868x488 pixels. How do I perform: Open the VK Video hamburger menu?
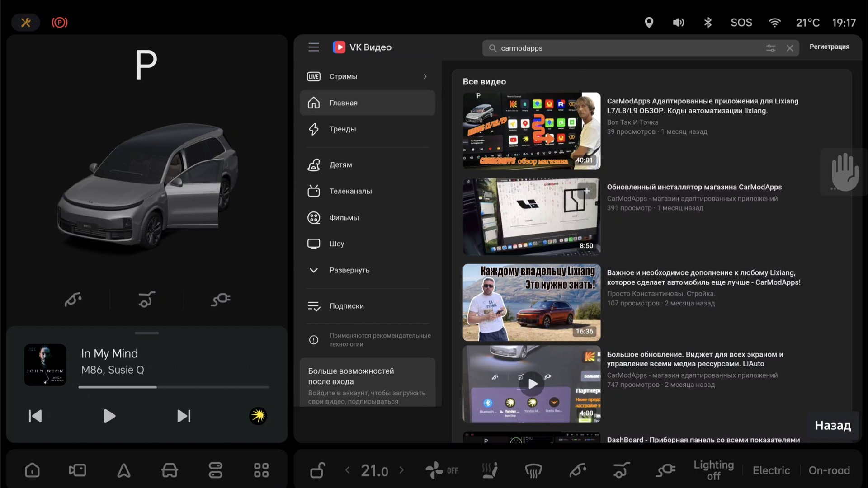[313, 47]
